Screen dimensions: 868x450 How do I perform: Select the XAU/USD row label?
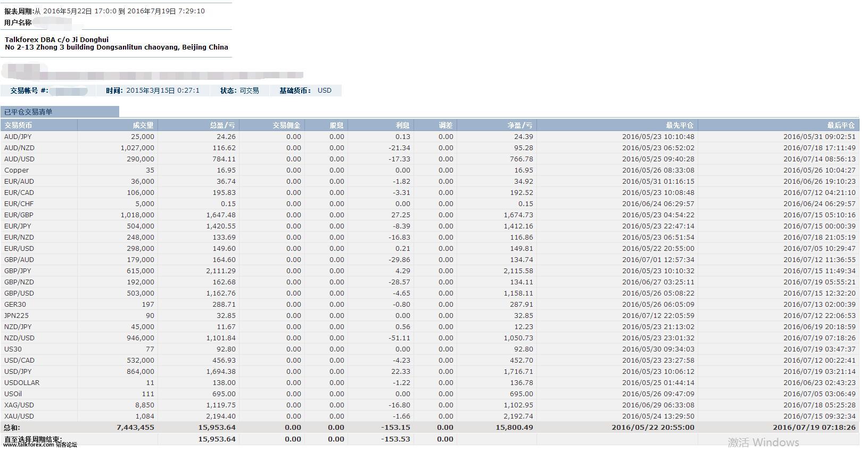pyautogui.click(x=19, y=416)
